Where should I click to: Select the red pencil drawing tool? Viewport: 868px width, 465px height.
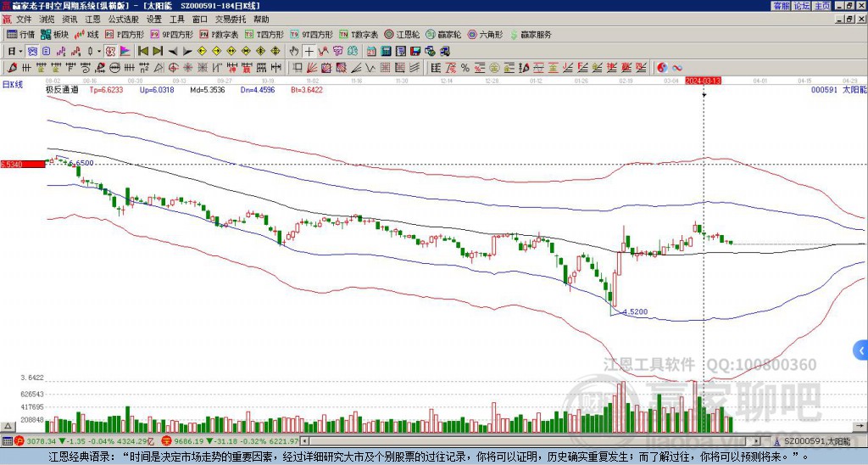tap(11, 68)
